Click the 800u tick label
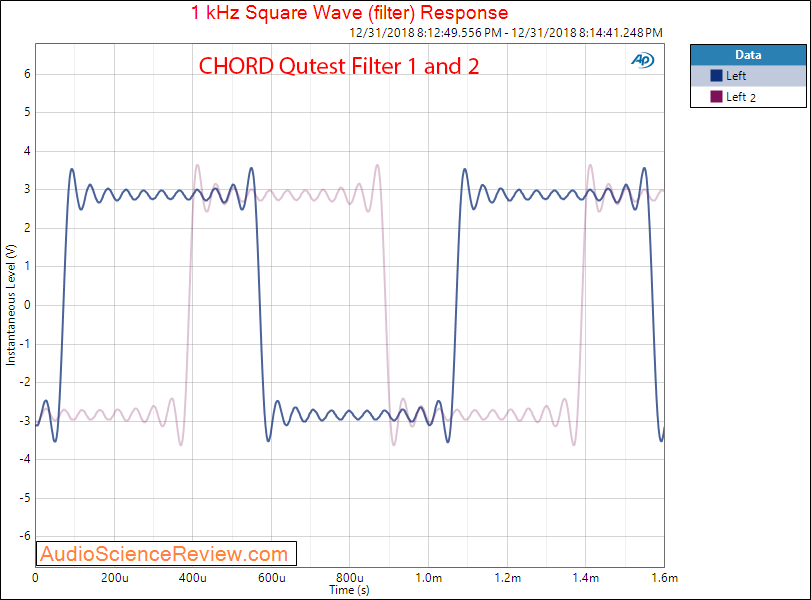 (350, 578)
